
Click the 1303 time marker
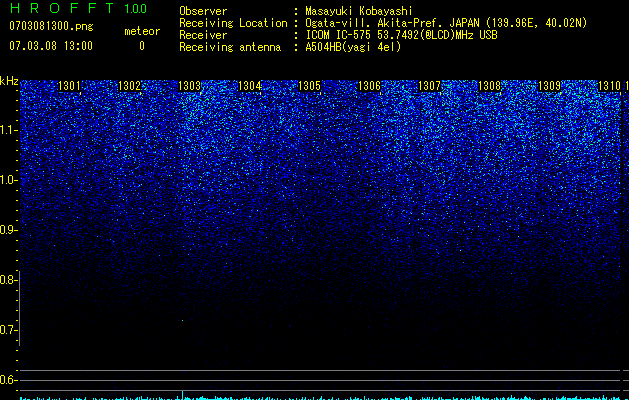189,86
